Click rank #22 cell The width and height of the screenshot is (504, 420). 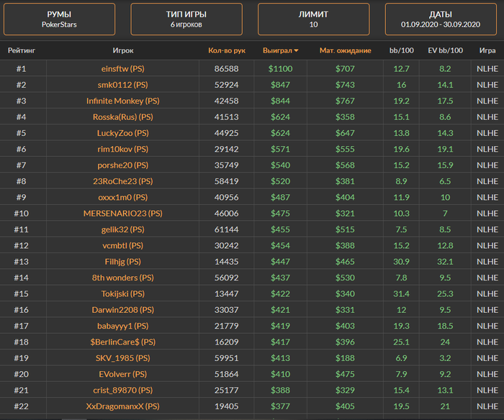pyautogui.click(x=22, y=406)
